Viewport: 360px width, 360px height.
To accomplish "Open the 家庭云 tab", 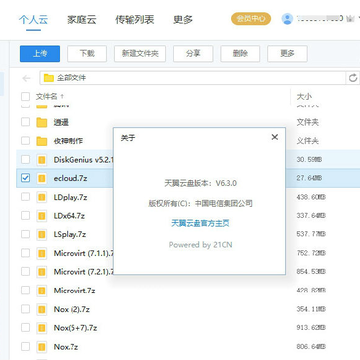I will click(x=82, y=19).
